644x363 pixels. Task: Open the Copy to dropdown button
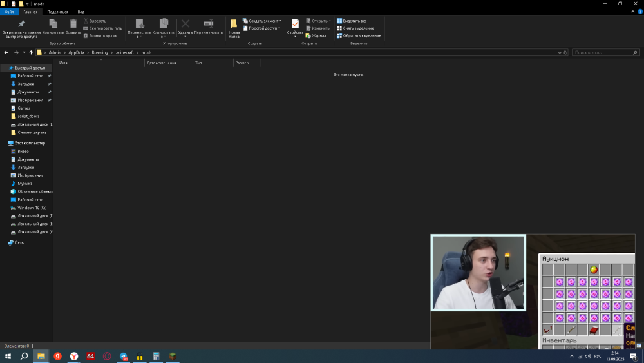[164, 29]
